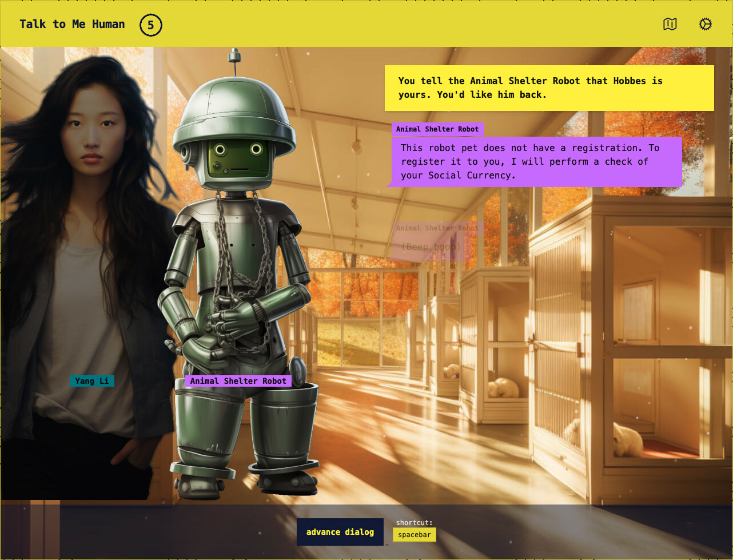Viewport: 733px width, 560px height.
Task: Click the yellow spacebar shortcut key label
Action: (415, 535)
